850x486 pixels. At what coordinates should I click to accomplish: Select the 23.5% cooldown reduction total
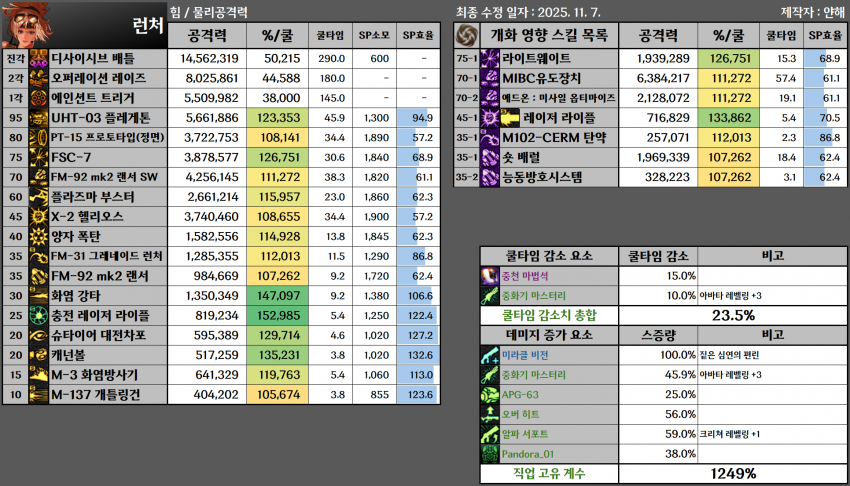(733, 315)
